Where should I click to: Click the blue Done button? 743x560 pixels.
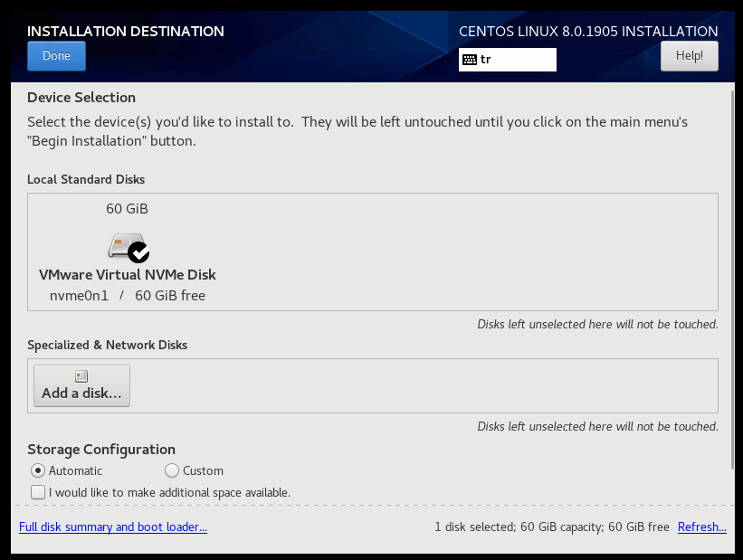coord(56,56)
